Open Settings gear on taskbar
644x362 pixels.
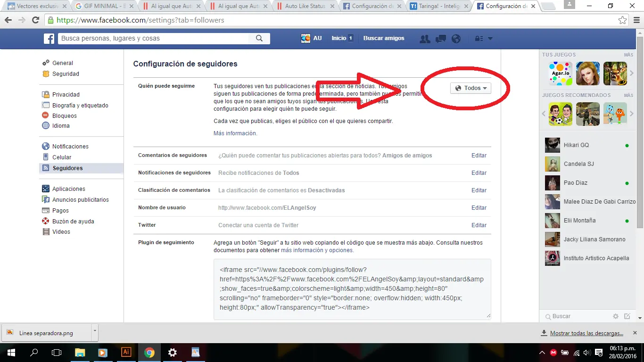click(x=173, y=352)
